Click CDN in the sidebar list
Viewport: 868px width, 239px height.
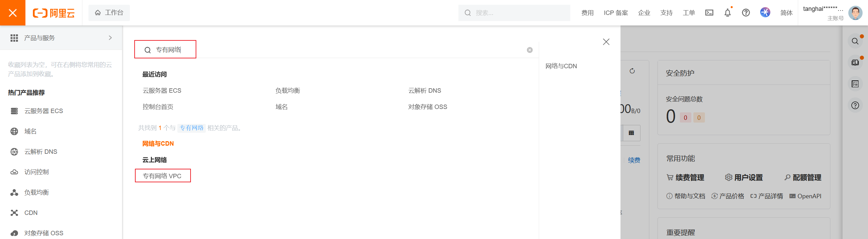31,213
